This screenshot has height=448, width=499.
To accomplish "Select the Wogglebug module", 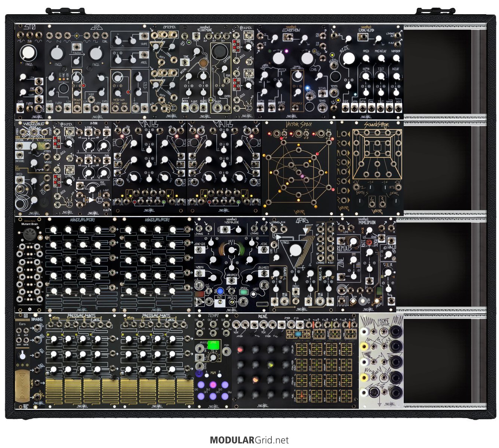I will pos(34,167).
